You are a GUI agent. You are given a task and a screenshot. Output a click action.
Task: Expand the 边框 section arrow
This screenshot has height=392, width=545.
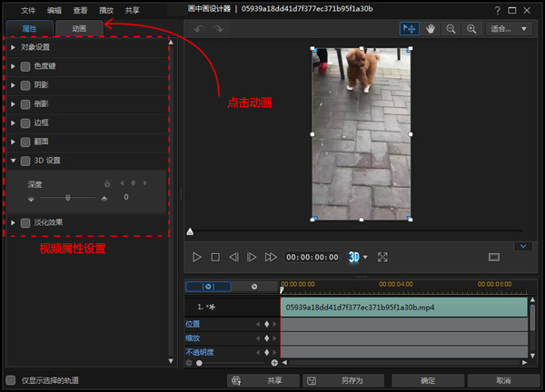tap(14, 122)
